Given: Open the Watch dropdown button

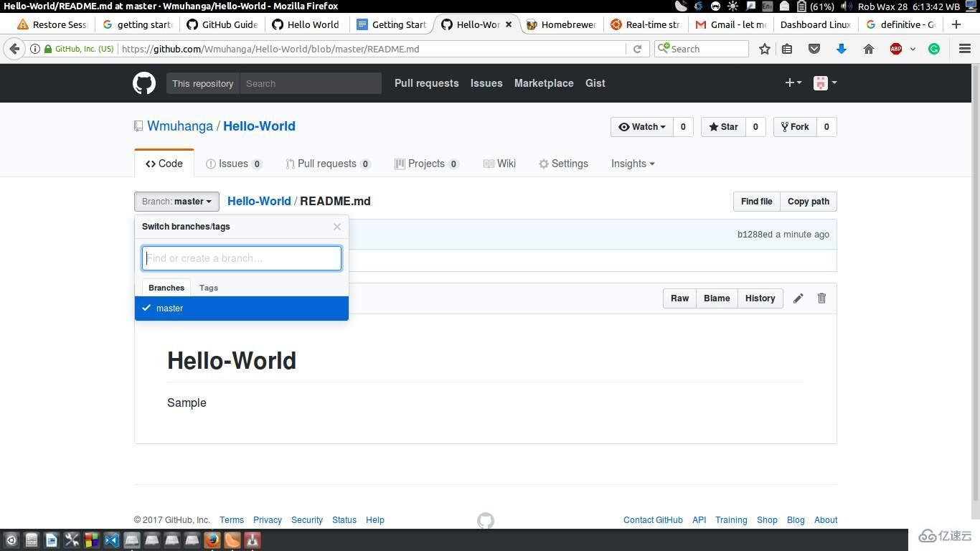Looking at the screenshot, I should click(643, 127).
